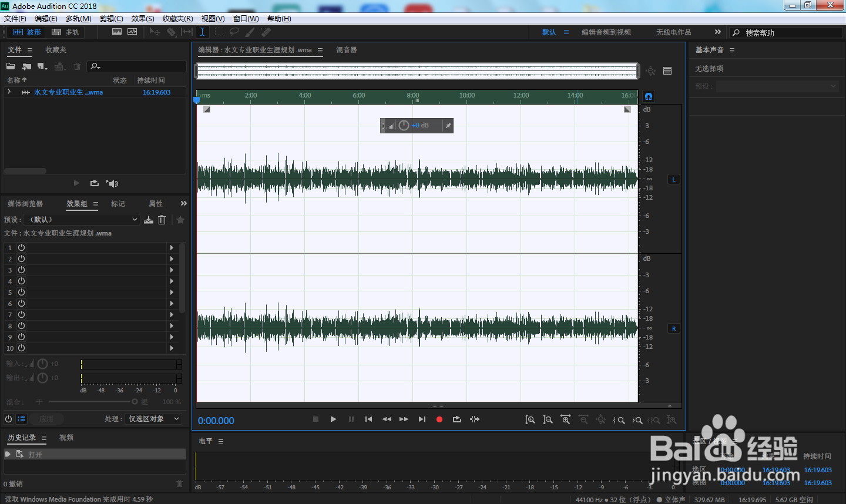Click the Fast Forward button

click(x=404, y=419)
